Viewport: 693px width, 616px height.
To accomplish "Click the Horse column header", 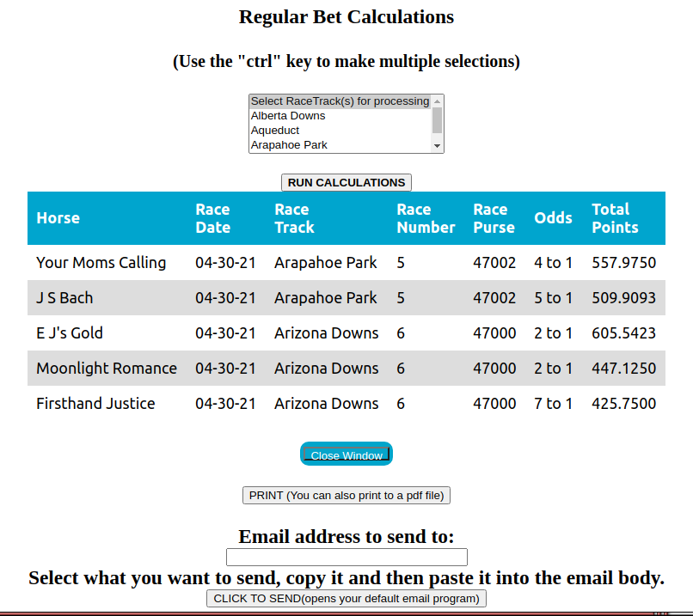I will [x=58, y=217].
